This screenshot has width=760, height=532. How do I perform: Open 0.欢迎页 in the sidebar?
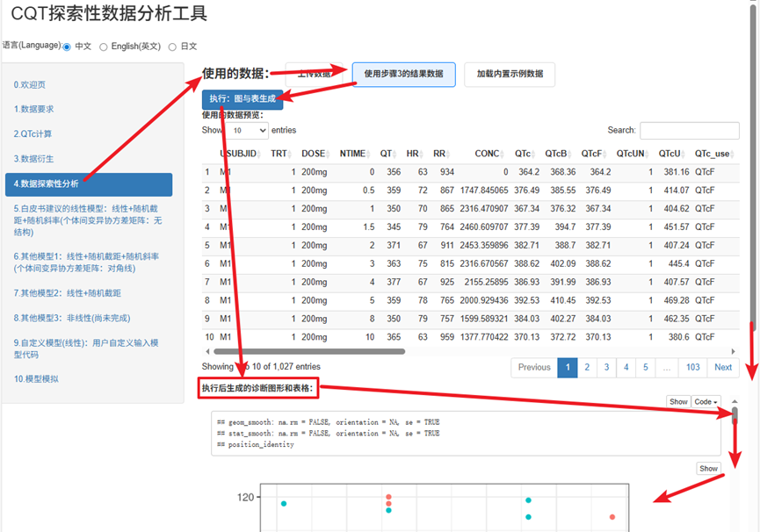pyautogui.click(x=30, y=85)
